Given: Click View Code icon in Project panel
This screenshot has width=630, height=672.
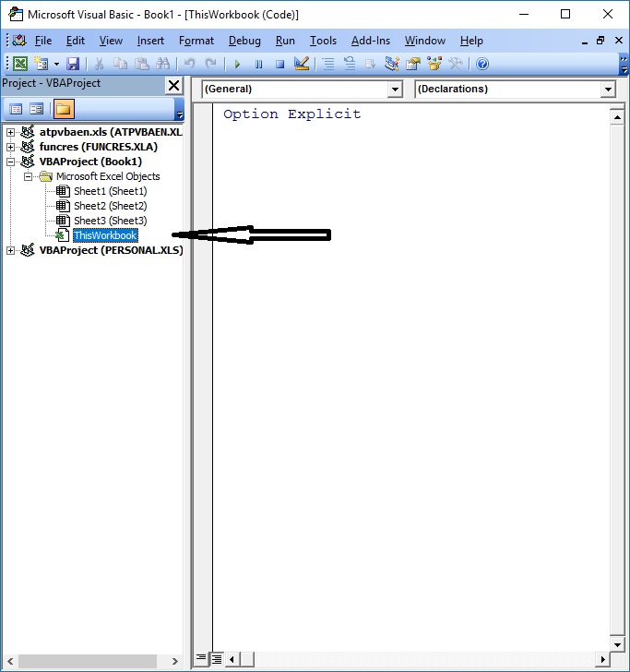Looking at the screenshot, I should [x=16, y=109].
